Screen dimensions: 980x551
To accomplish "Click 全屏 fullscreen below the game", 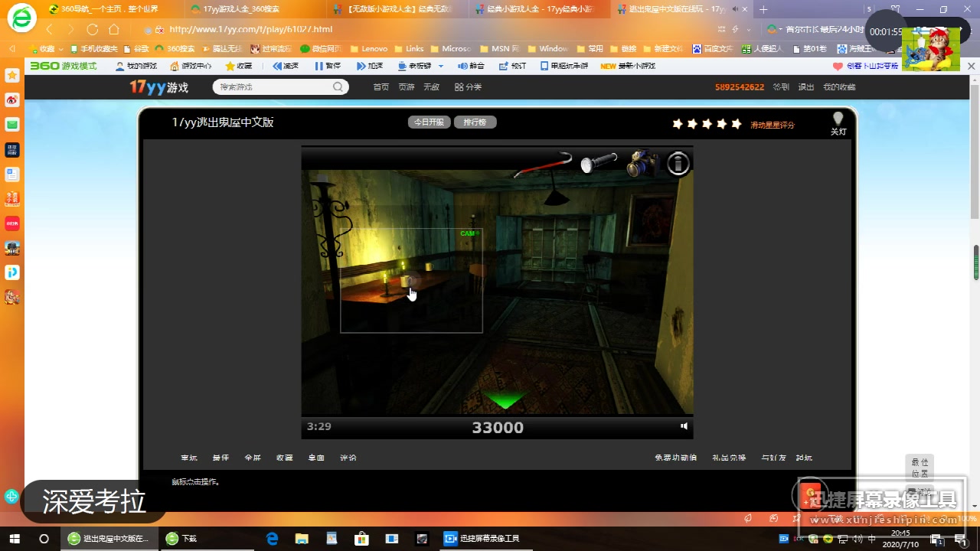I will pos(253,458).
